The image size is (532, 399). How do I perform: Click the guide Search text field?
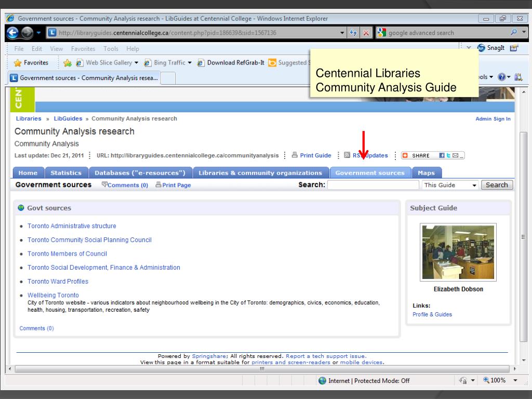coord(373,185)
